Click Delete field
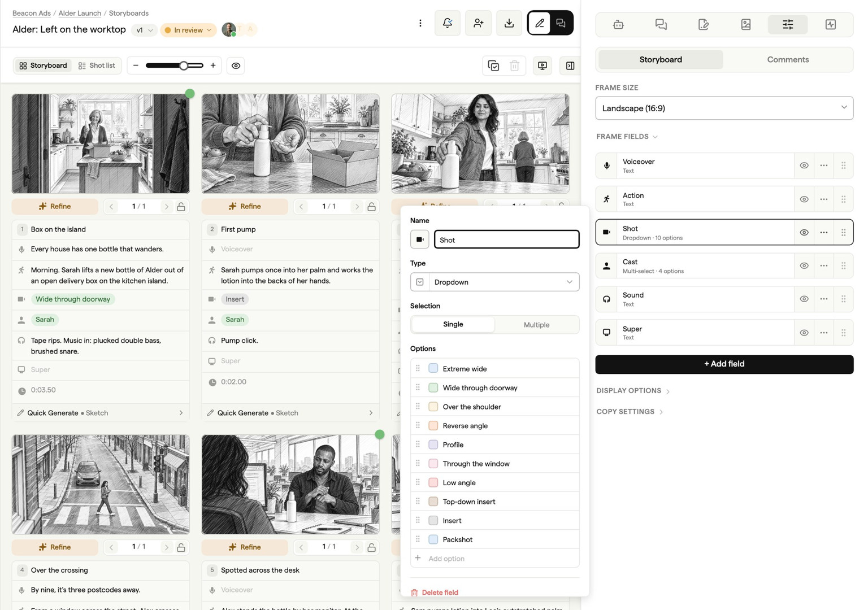868x610 pixels. pyautogui.click(x=435, y=592)
